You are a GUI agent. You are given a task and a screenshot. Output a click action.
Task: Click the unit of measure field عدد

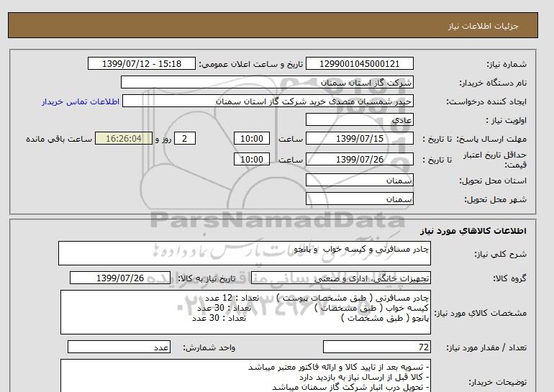click(119, 347)
